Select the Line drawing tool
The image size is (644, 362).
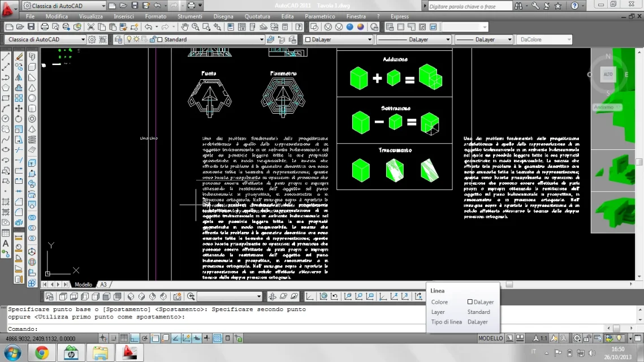6,57
